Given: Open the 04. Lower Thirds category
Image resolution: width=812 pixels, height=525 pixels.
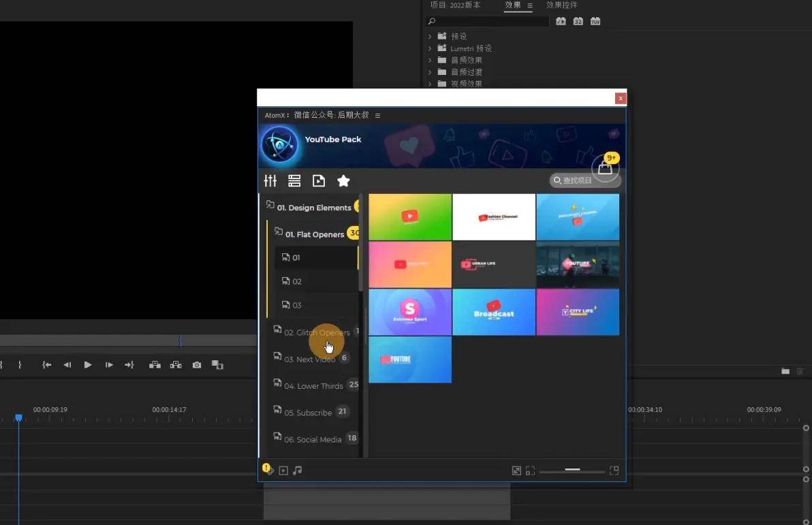Looking at the screenshot, I should tap(313, 386).
